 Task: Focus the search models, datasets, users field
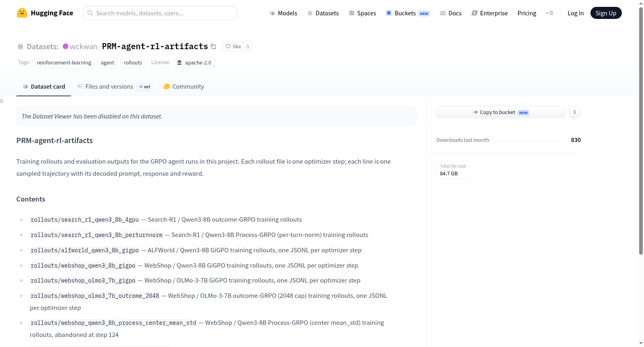tap(160, 13)
